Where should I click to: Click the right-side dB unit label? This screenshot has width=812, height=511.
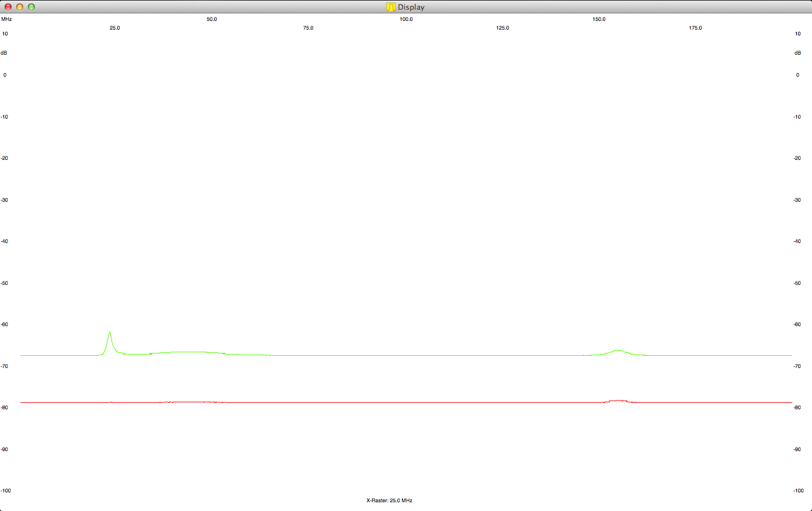[797, 53]
